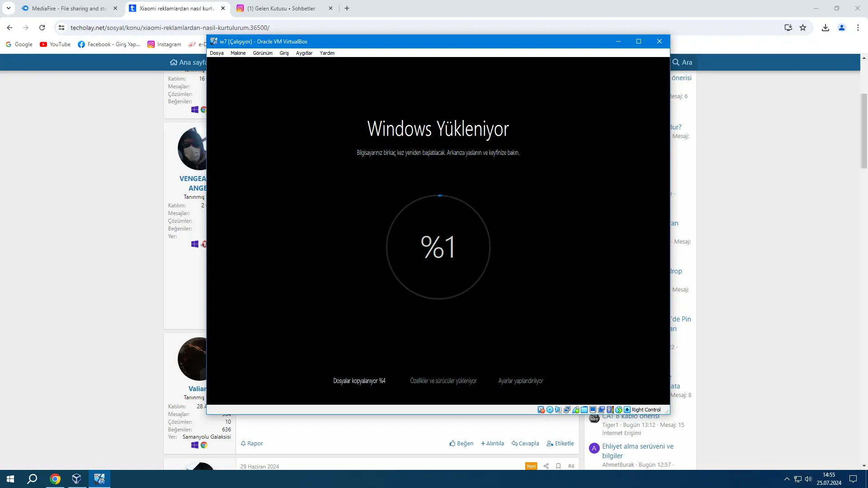Open the Dosya menu in VirtualBox
The width and height of the screenshot is (868, 488).
pos(217,53)
